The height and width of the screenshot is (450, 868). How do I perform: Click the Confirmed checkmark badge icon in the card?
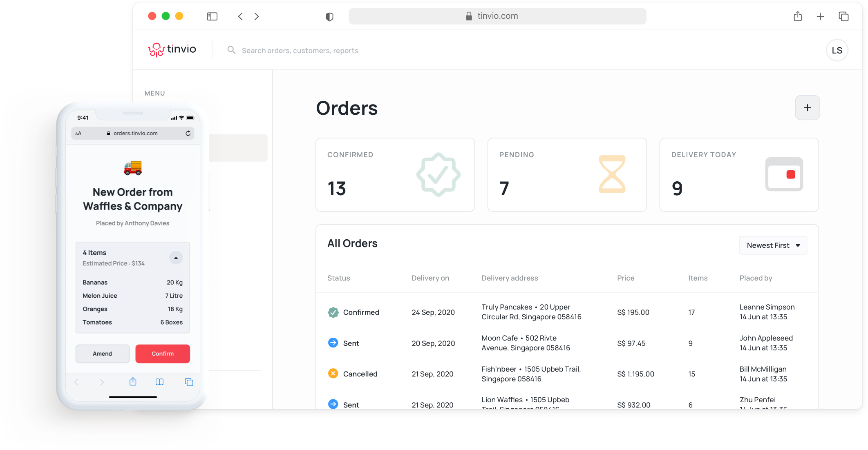click(438, 174)
